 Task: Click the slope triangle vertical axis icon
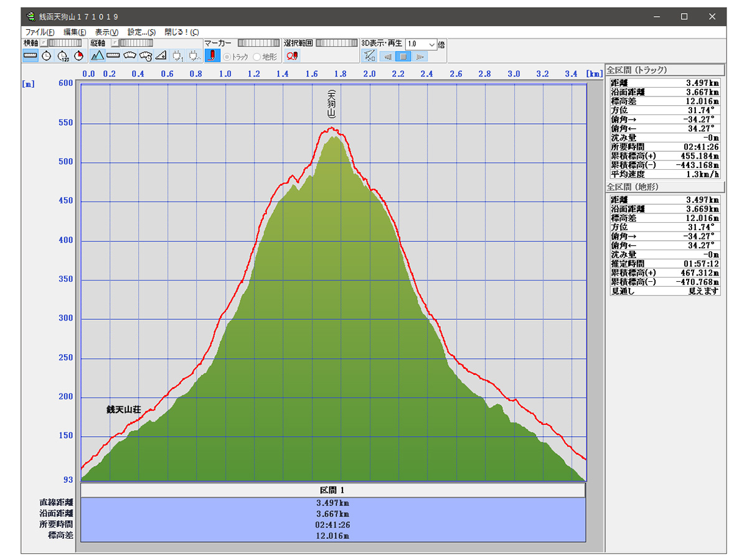pos(161,56)
